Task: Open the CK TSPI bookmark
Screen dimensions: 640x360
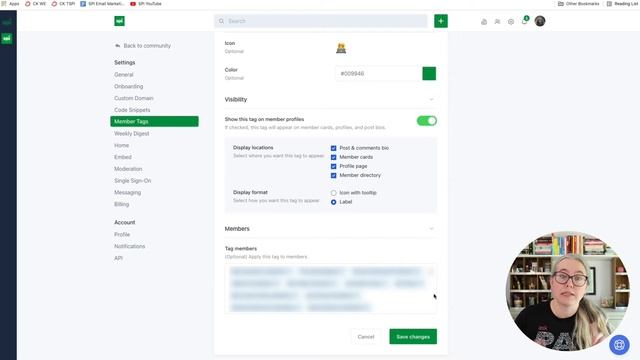Action: pos(63,4)
